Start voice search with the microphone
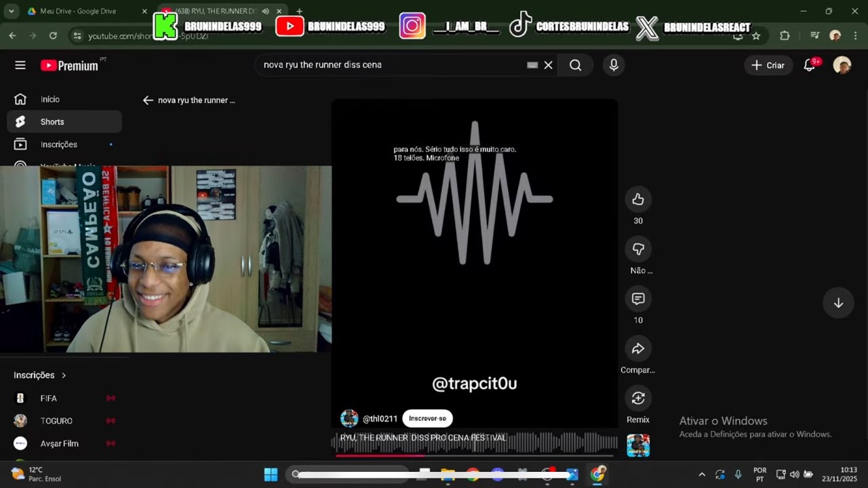Viewport: 868px width, 488px height. [x=614, y=65]
